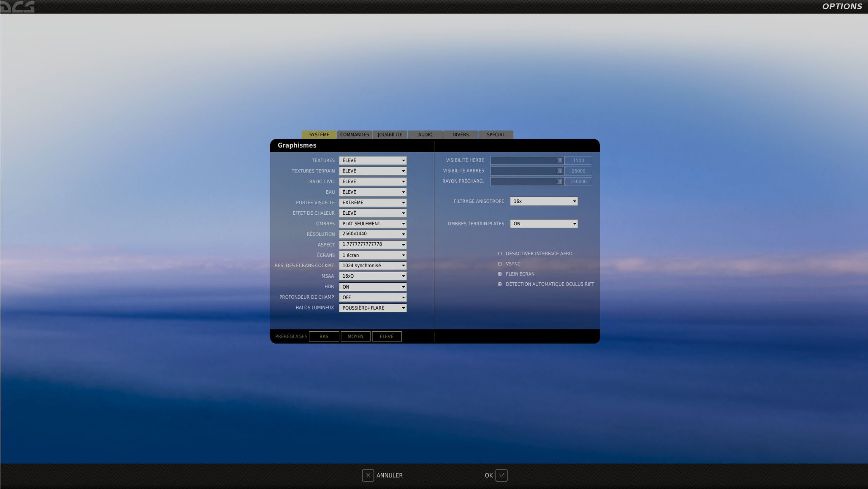Image resolution: width=868 pixels, height=489 pixels.
Task: Open the JOUABILITÉ tab
Action: (x=390, y=134)
